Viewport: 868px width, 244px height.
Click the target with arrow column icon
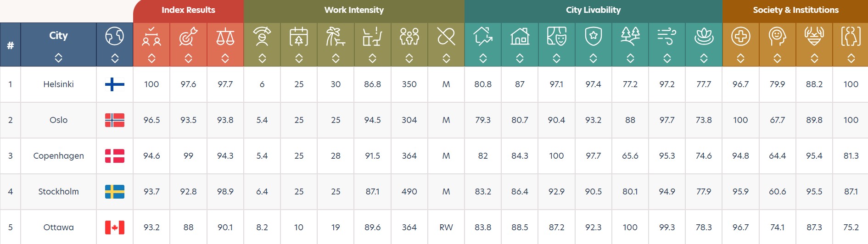tap(188, 36)
